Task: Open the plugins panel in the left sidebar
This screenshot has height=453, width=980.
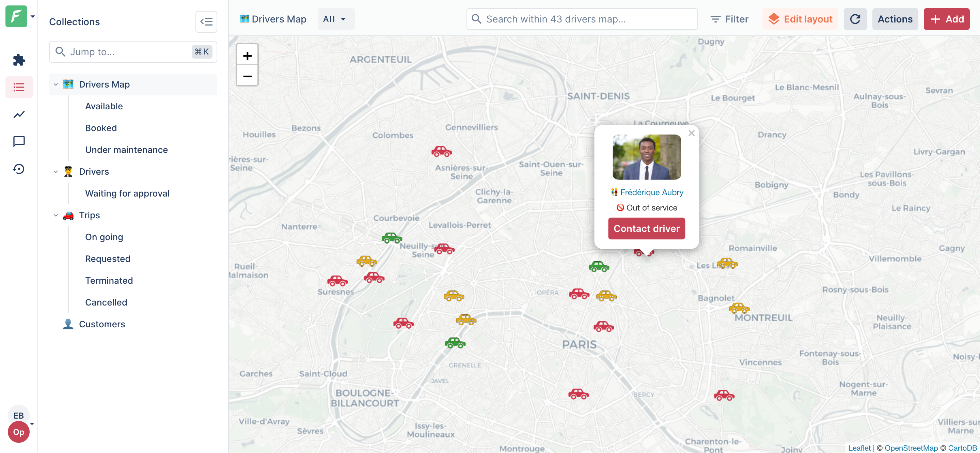Action: pos(19,60)
